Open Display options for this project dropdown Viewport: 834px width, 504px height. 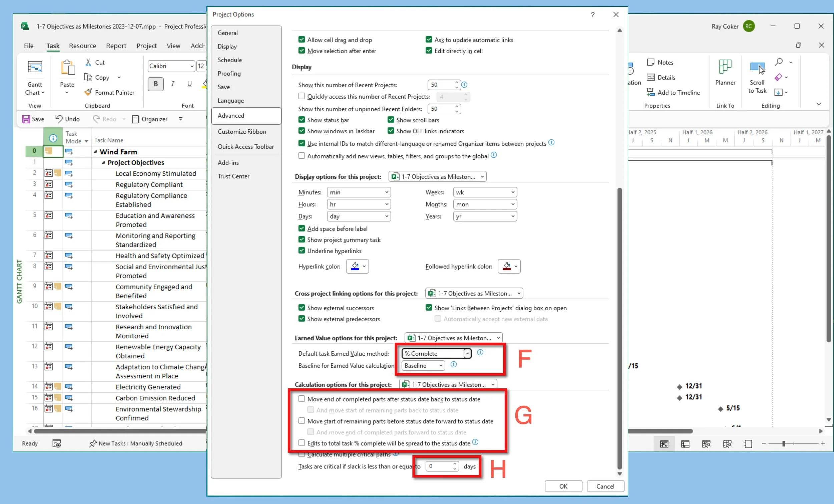[437, 177]
